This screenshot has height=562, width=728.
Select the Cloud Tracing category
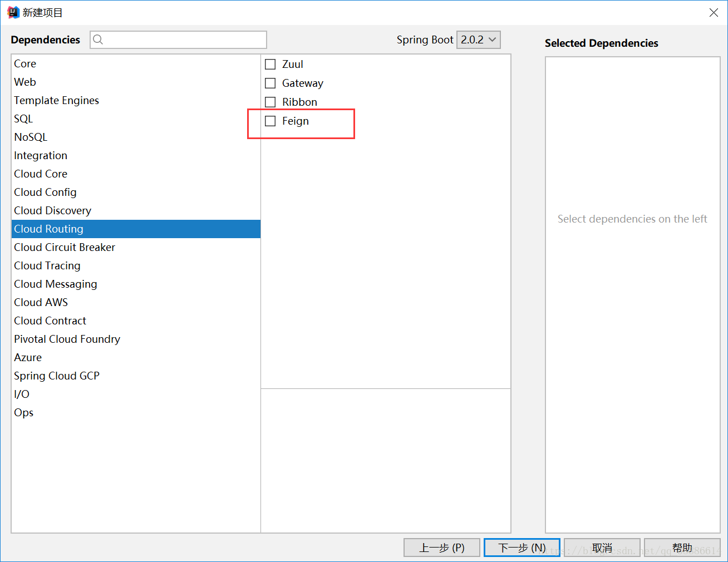136,265
